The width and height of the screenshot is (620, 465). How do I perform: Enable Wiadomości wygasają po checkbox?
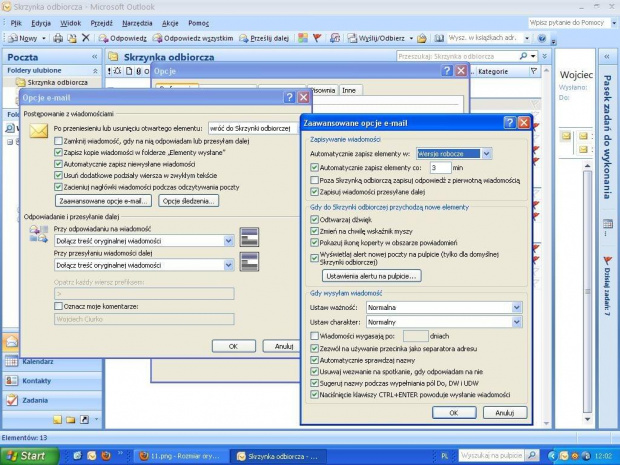click(x=314, y=336)
